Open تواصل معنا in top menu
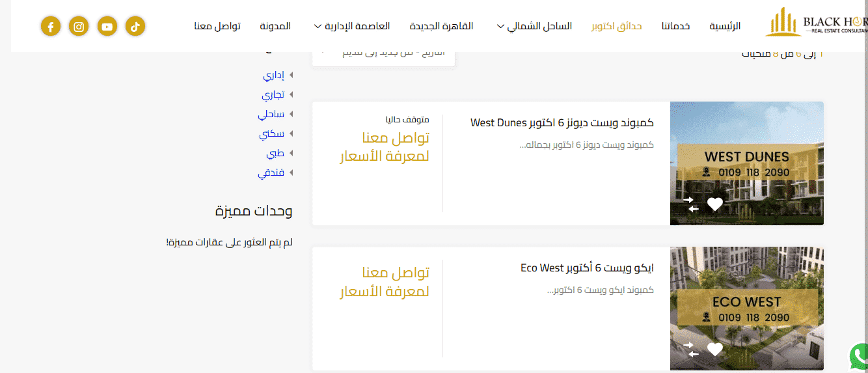Screen dimensions: 868x373 point(217,26)
